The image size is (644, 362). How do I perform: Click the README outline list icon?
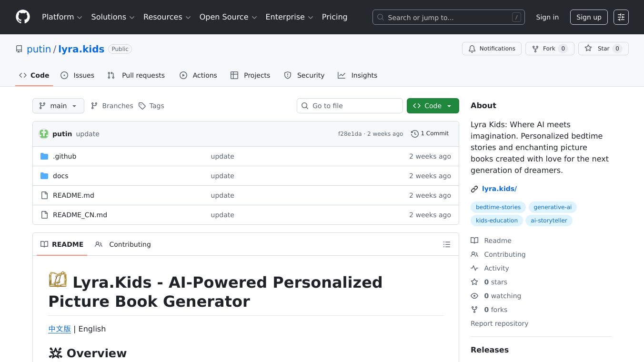point(446,244)
